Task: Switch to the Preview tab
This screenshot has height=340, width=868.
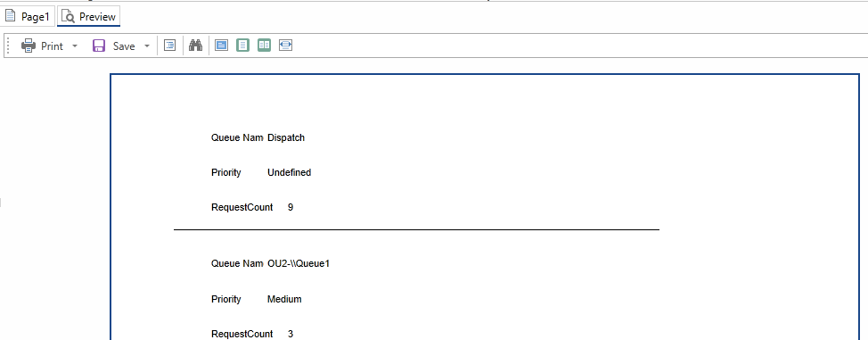Action: click(x=88, y=17)
